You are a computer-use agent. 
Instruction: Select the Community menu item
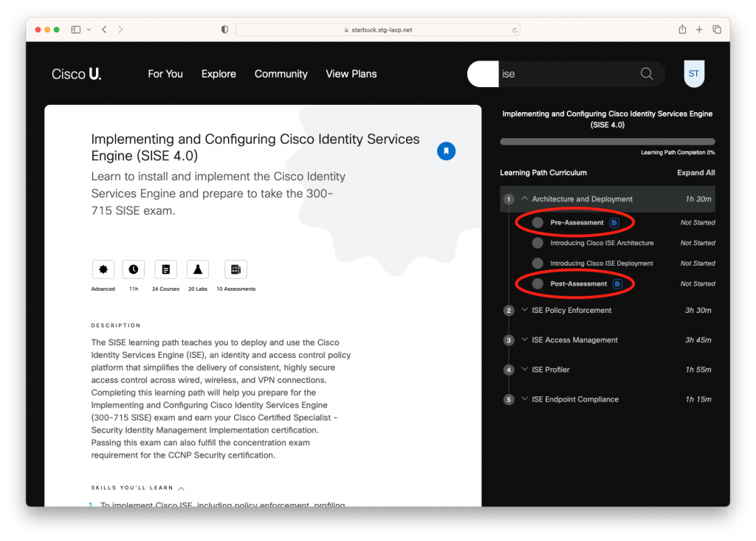[x=281, y=74]
